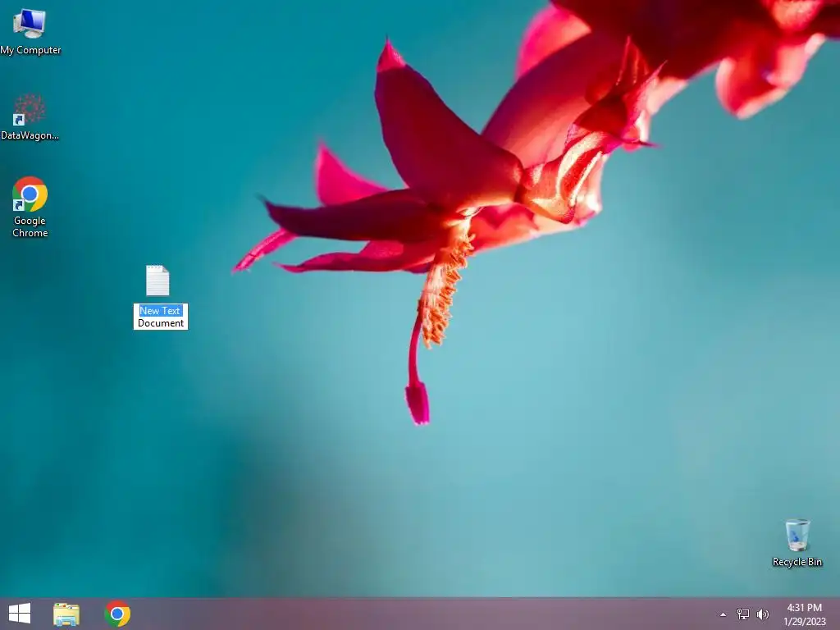This screenshot has width=840, height=630.
Task: Open the volume speaker tray icon
Action: 763,614
